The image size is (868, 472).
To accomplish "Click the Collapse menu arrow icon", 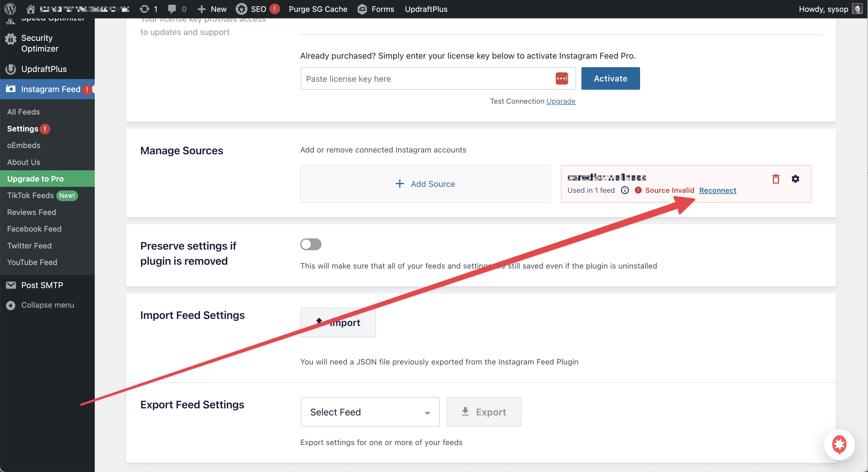I will [11, 305].
